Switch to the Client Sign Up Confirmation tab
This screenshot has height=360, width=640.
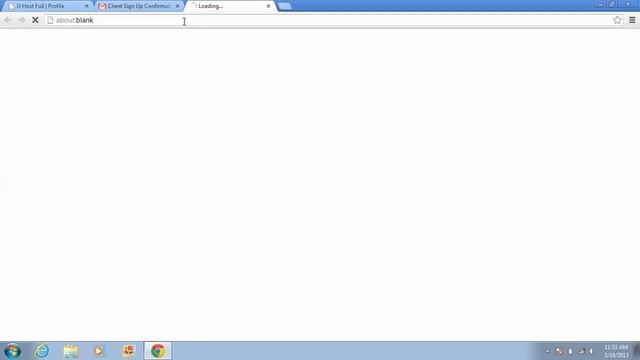(x=139, y=6)
